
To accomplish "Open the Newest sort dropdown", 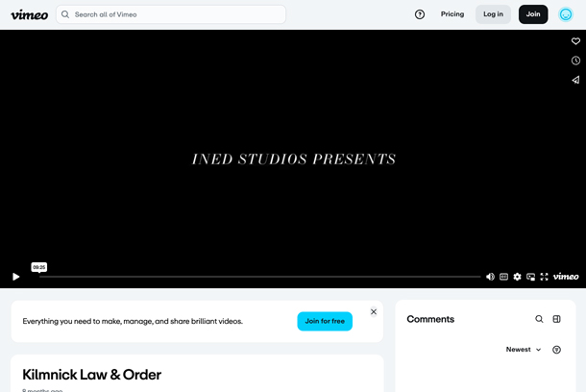I will click(524, 350).
